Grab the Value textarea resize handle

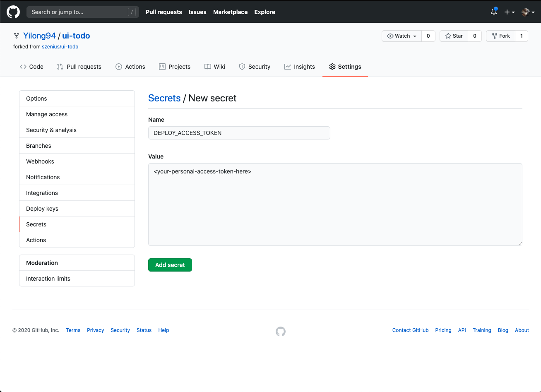(x=520, y=243)
